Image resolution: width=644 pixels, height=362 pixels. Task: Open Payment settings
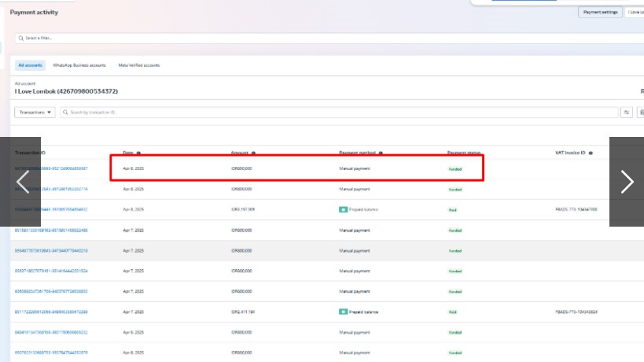[x=600, y=13]
